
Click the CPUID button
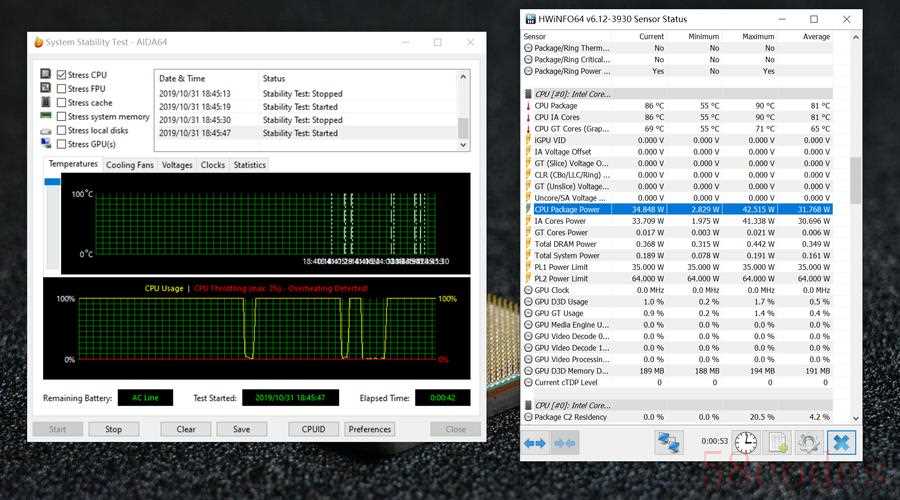coord(313,429)
